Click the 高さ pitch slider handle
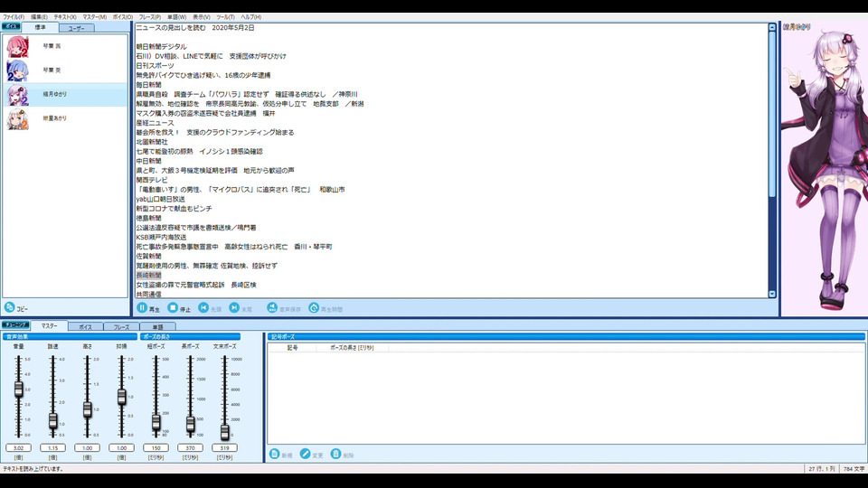The height and width of the screenshot is (488, 868). [x=88, y=408]
